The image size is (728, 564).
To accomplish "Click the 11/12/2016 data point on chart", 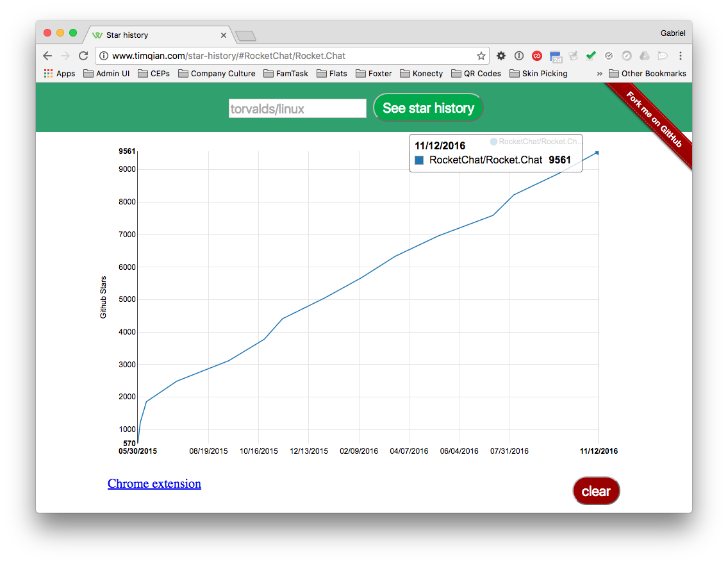I will tap(597, 153).
